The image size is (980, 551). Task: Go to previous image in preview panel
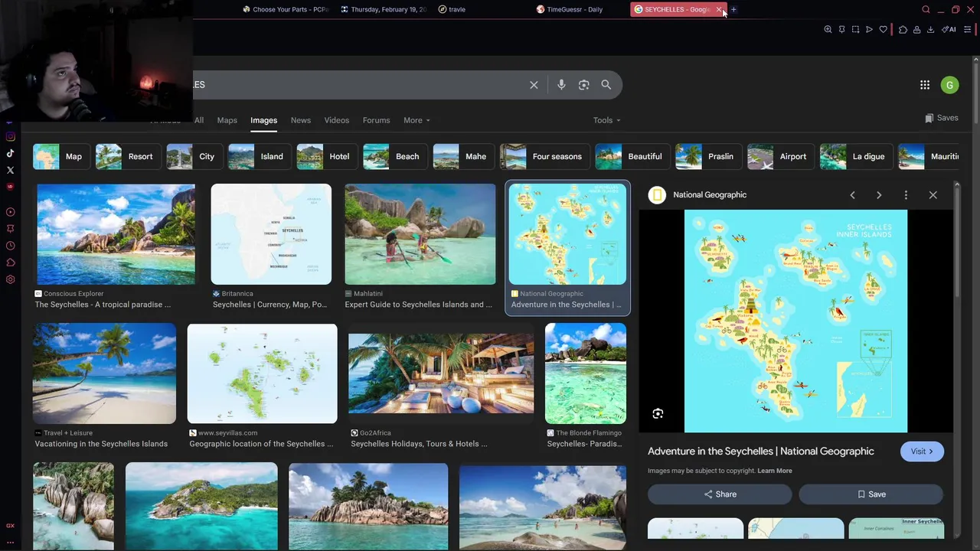(x=852, y=194)
